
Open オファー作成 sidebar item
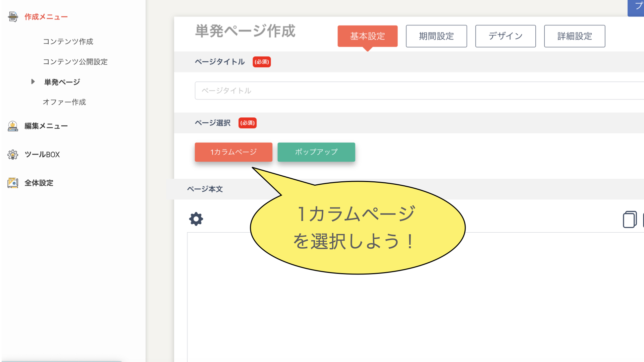coord(64,102)
